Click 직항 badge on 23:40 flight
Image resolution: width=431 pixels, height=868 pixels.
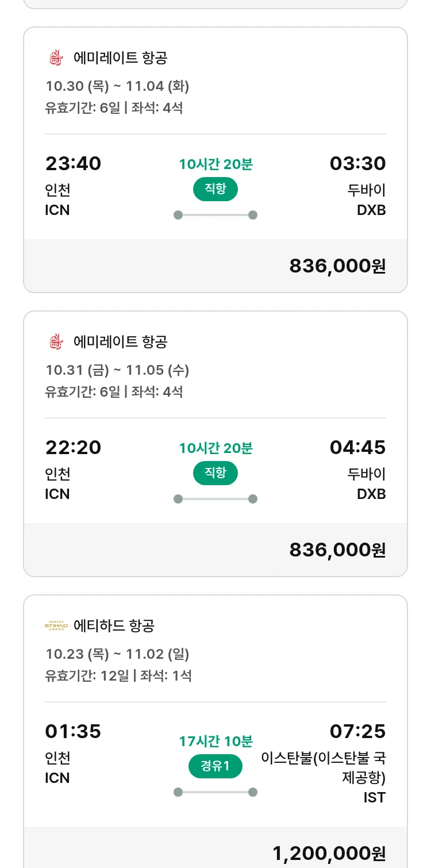point(215,189)
